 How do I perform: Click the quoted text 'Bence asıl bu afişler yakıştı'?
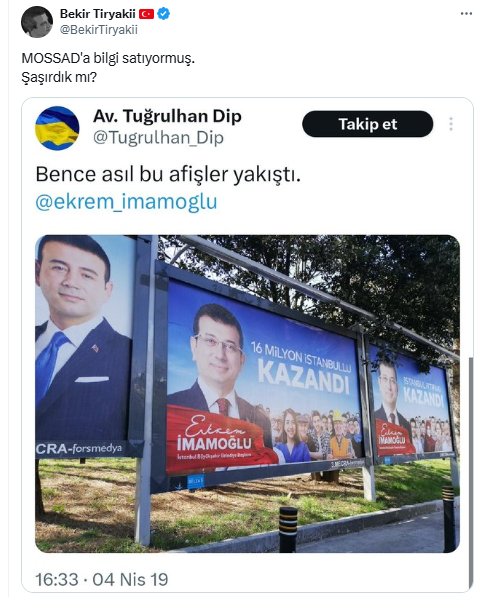[168, 174]
